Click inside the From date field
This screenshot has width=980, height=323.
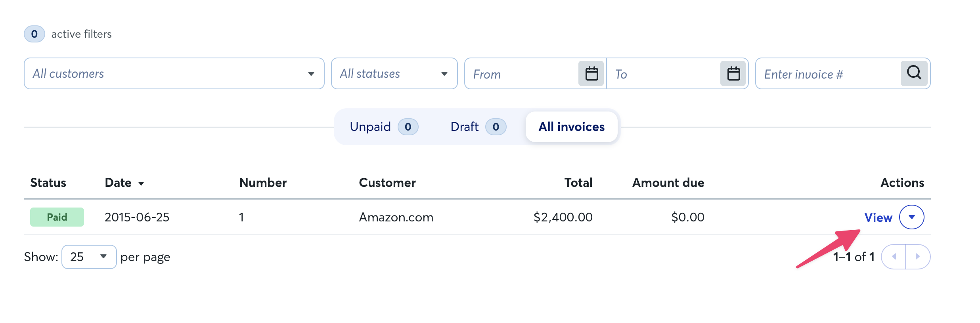tap(522, 74)
